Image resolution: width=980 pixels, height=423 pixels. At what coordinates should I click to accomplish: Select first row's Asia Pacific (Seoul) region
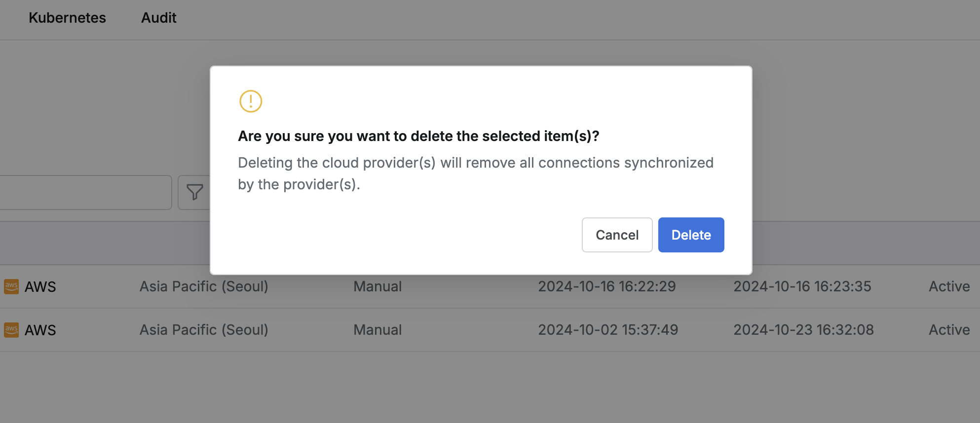point(204,286)
